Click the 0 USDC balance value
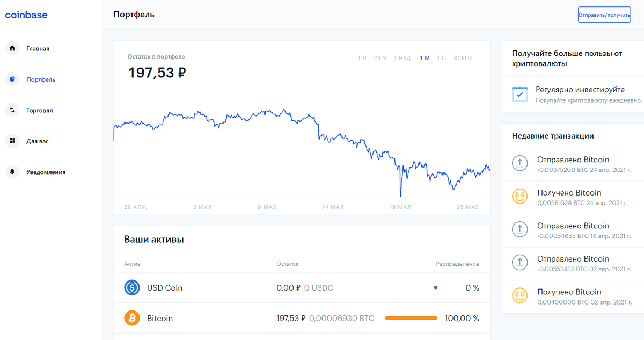Screen dimensions: 644x340 tap(319, 288)
